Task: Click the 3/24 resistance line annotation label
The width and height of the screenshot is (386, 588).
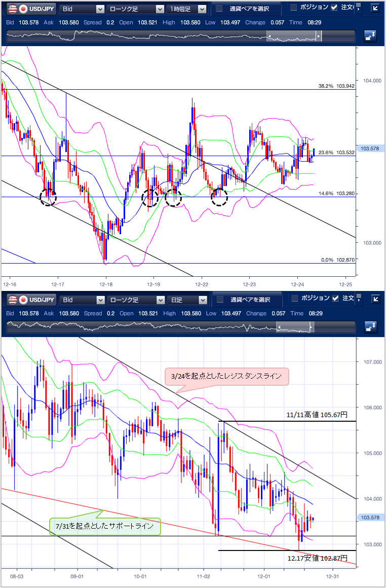Action: point(226,377)
